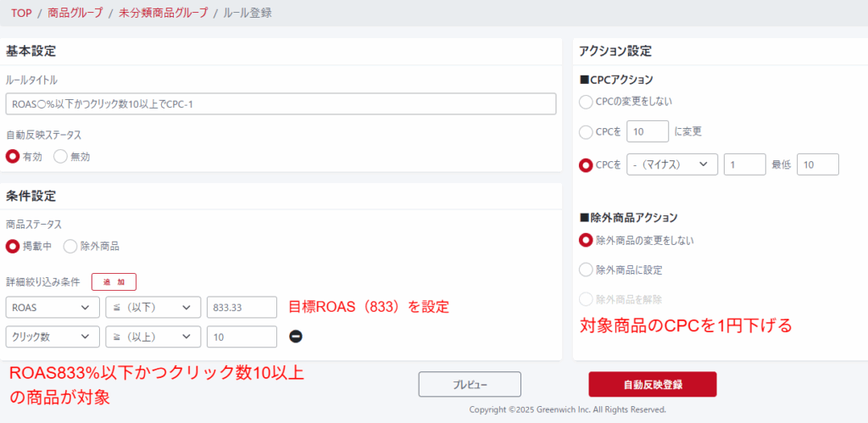Select 除外商品に設定 radio button
The image size is (868, 423).
pyautogui.click(x=585, y=270)
